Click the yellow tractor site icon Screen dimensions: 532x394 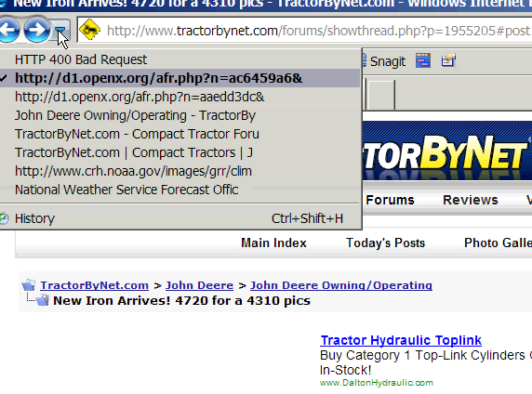pos(89,30)
